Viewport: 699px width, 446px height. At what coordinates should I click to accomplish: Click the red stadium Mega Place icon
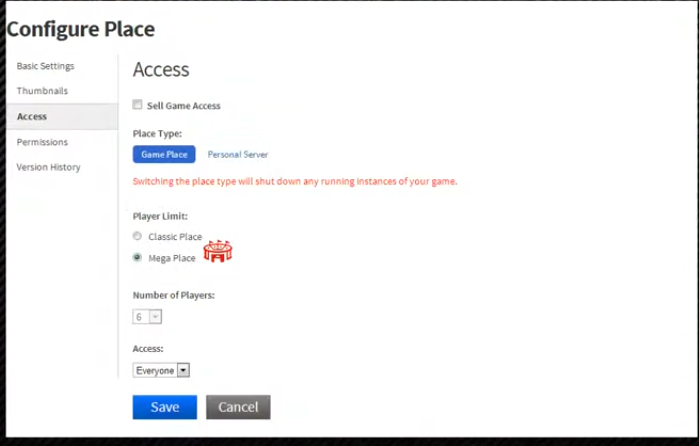point(217,251)
